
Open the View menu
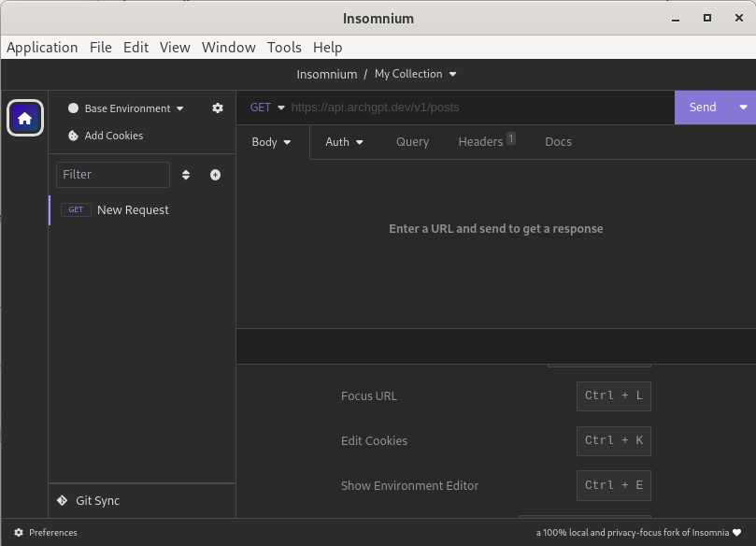pos(175,48)
